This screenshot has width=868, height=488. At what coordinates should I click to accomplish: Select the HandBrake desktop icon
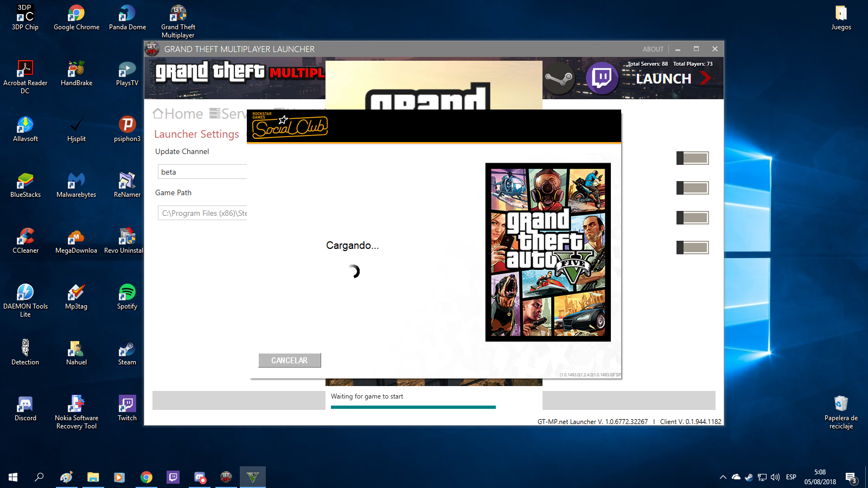point(76,73)
